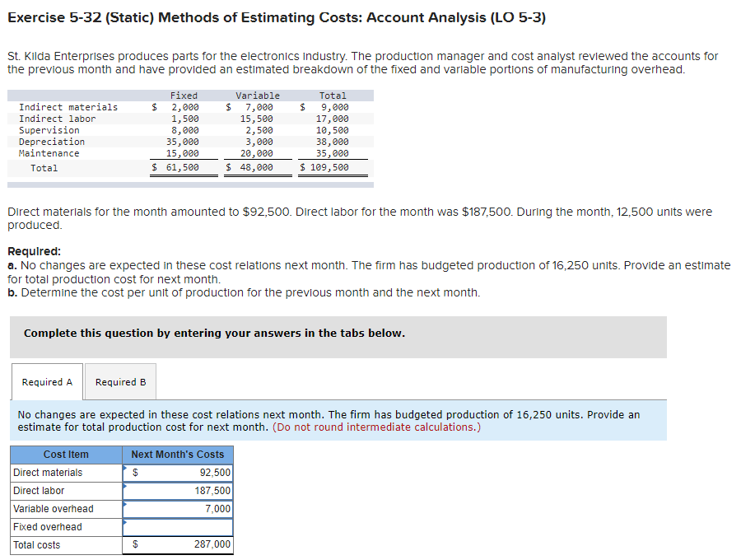
Task: Click the blue marker on Variable overhead cell
Action: pyautogui.click(x=126, y=506)
